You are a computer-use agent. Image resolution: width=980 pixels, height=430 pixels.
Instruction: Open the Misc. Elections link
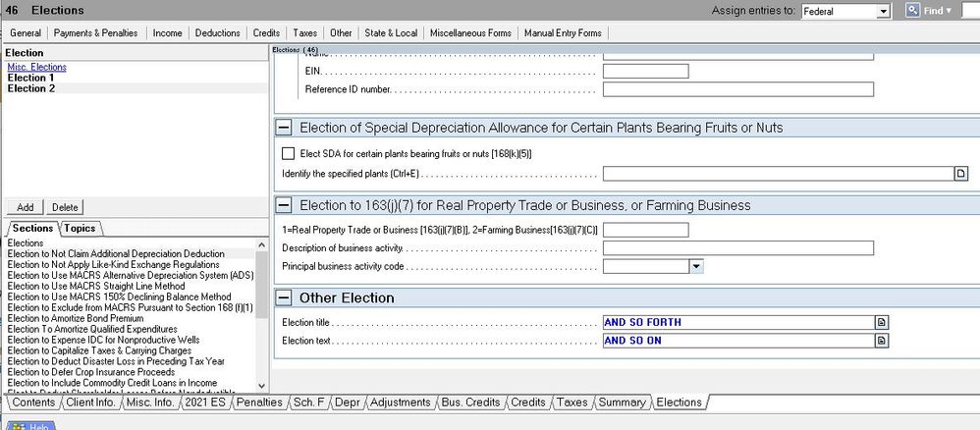[36, 67]
